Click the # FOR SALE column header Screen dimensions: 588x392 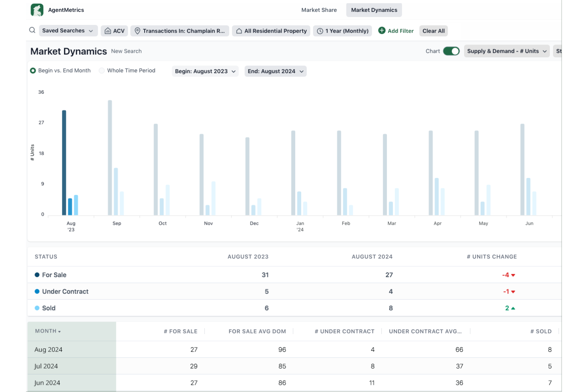point(181,332)
